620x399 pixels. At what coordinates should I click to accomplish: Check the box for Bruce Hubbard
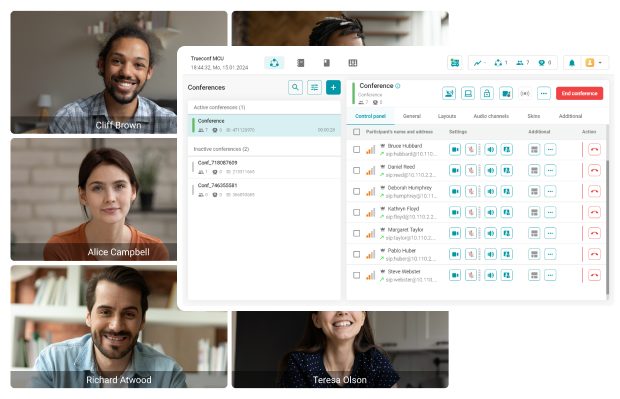(356, 149)
